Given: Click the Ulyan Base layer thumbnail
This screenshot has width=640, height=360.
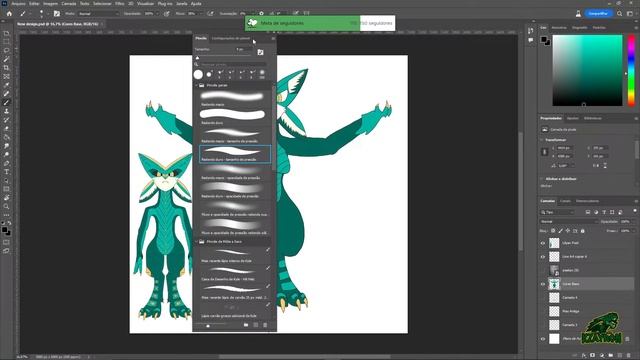Looking at the screenshot, I should 554,284.
